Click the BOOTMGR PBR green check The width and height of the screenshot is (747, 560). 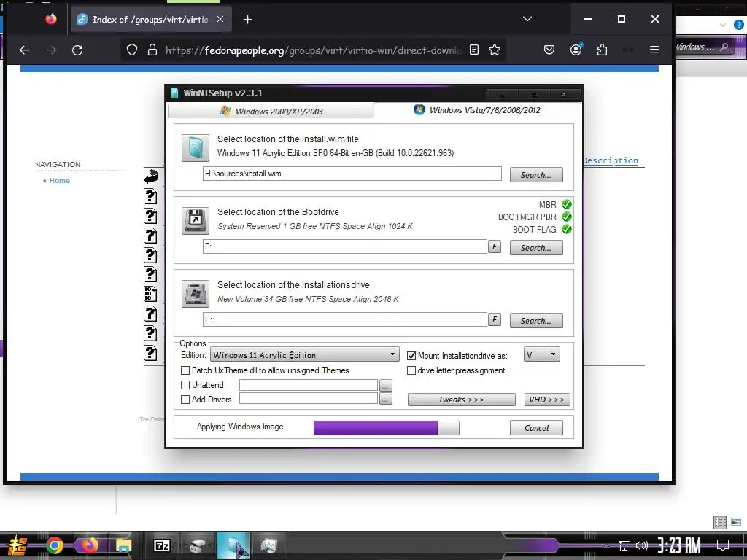pos(566,217)
